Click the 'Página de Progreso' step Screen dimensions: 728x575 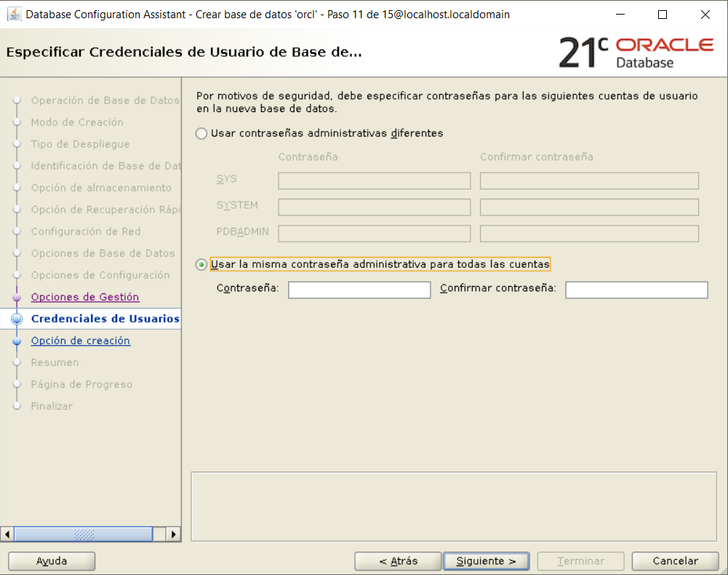point(81,384)
